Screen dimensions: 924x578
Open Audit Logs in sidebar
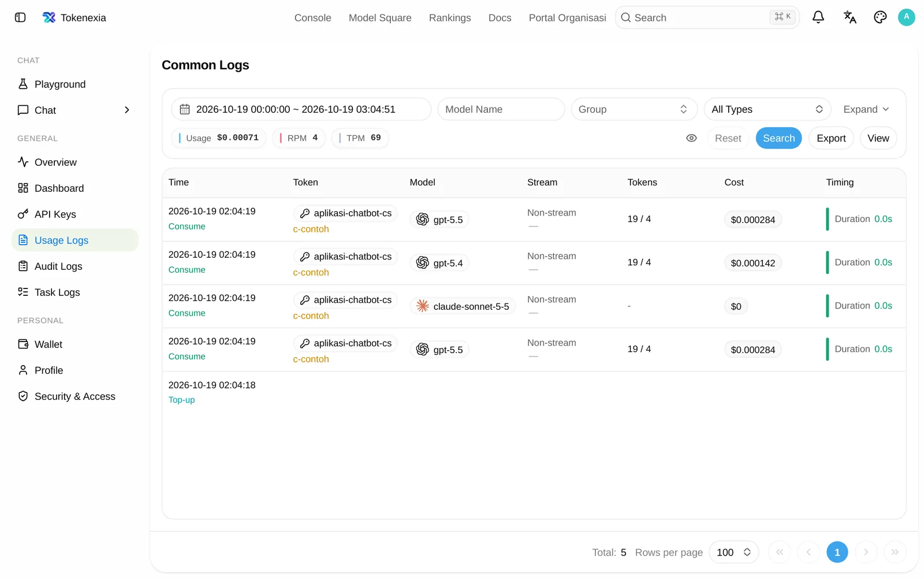coord(75,266)
